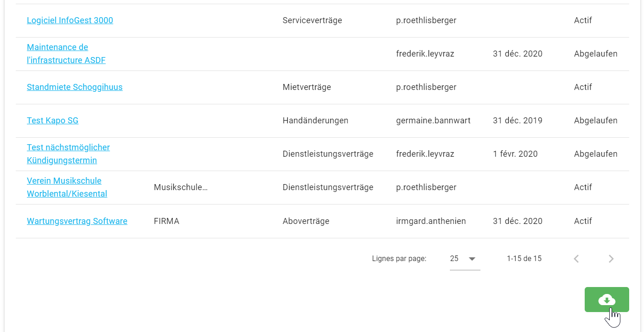The height and width of the screenshot is (332, 644).
Task: Click the green cloud download button
Action: pos(606,300)
